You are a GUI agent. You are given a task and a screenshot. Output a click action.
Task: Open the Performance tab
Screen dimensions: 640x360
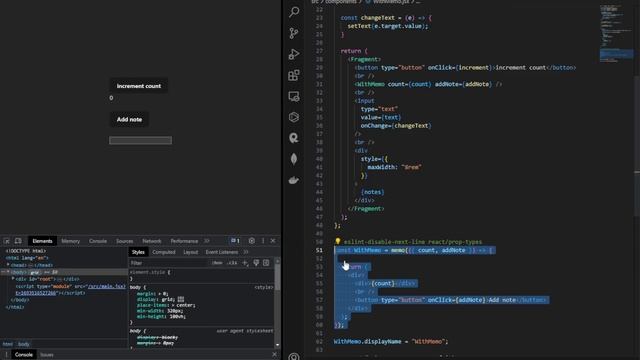coord(184,241)
